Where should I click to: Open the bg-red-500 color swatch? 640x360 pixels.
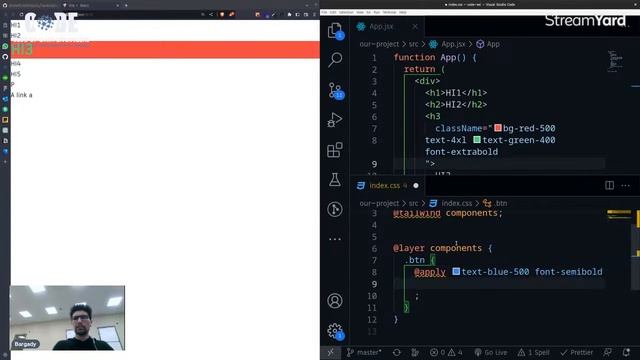pyautogui.click(x=498, y=128)
